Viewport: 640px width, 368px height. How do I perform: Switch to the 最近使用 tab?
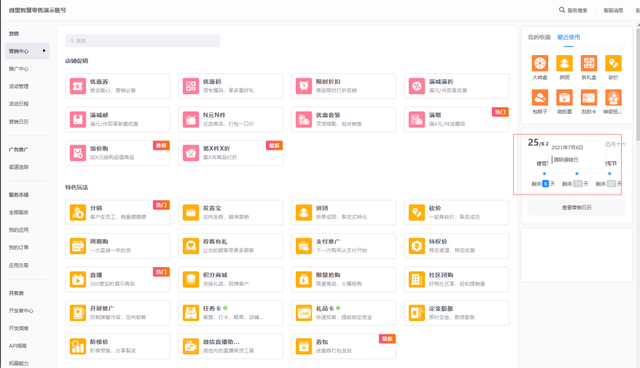point(569,37)
